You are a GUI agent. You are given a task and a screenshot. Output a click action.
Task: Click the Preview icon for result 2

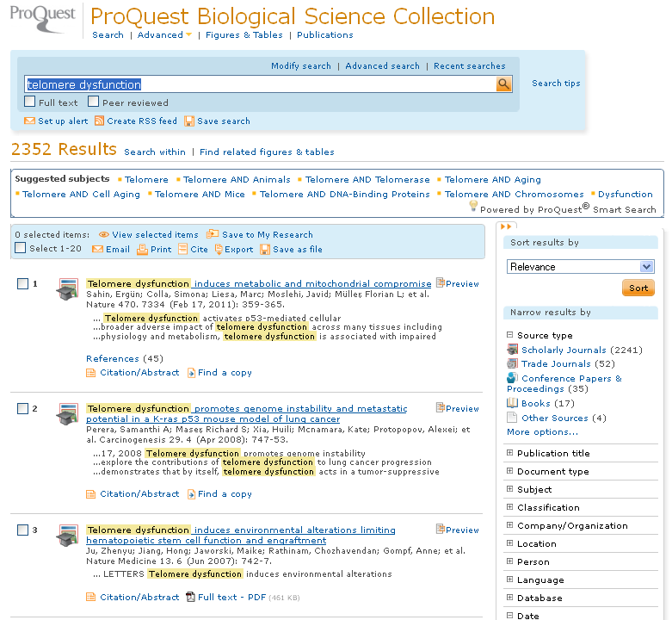click(x=441, y=408)
